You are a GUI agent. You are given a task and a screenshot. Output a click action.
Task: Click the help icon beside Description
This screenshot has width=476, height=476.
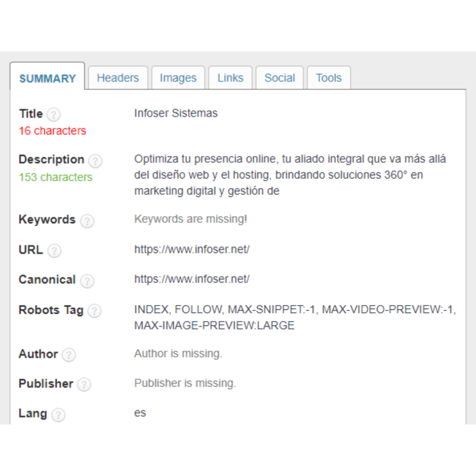pos(95,161)
